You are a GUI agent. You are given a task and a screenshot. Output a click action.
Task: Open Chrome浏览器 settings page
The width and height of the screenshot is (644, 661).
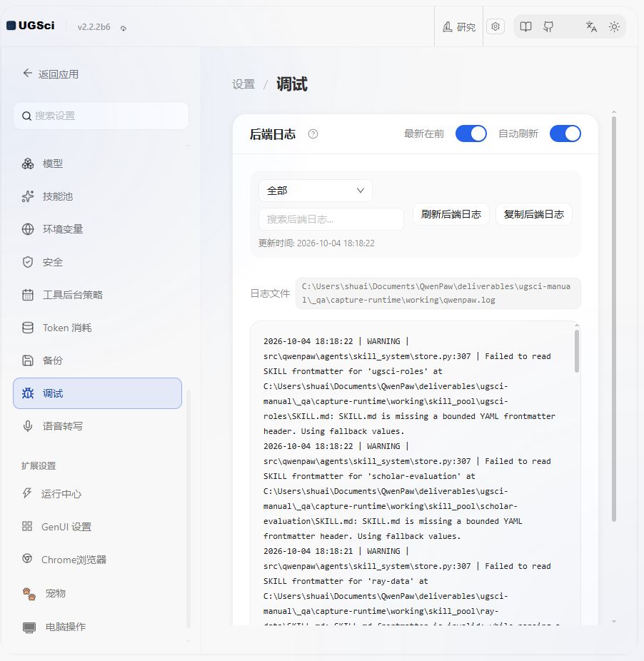tap(97, 560)
